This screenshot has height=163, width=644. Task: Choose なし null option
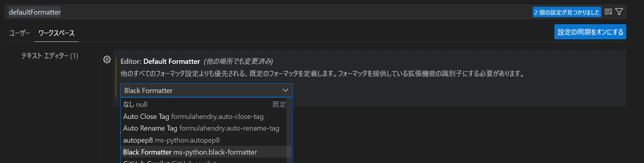(x=204, y=104)
